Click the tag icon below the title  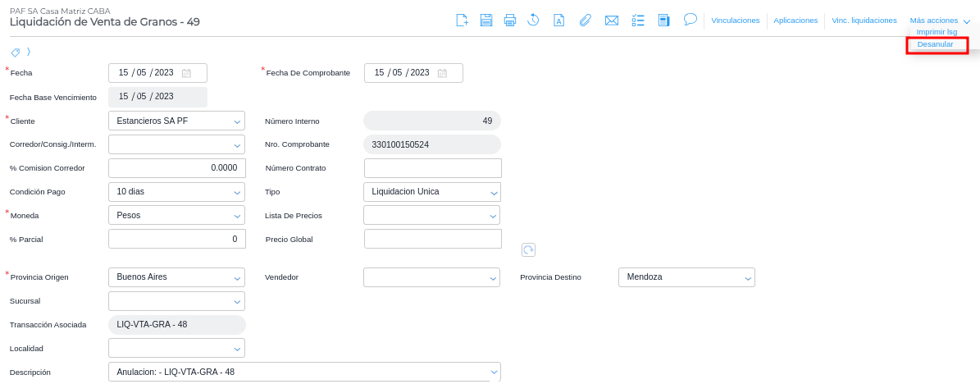[x=15, y=52]
